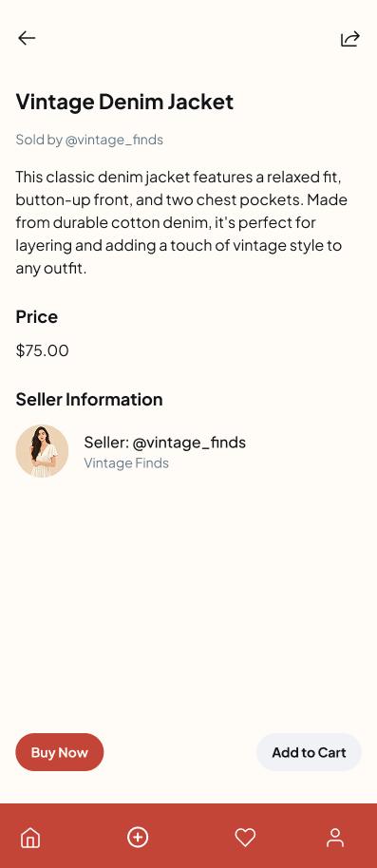This screenshot has height=868, width=377.
Task: Open favorites with the heart icon
Action: 245,837
